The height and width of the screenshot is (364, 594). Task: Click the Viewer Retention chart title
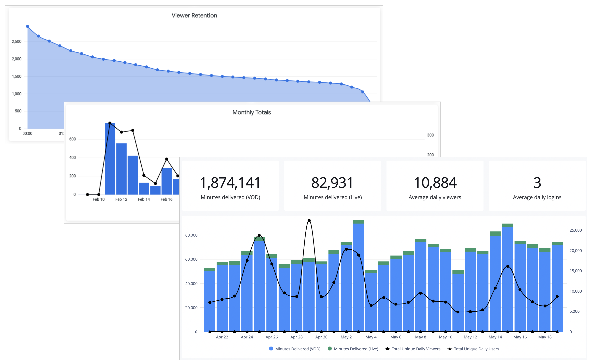click(x=194, y=15)
